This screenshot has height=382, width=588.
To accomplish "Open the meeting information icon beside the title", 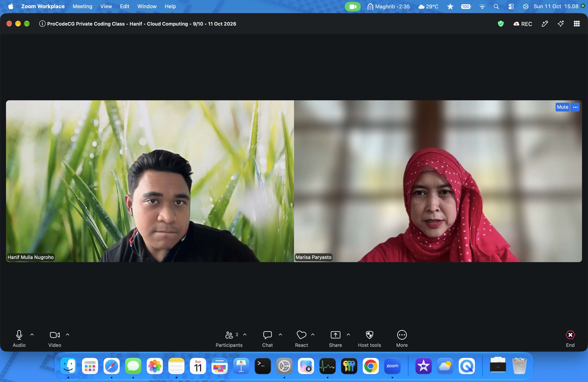I will tap(42, 24).
